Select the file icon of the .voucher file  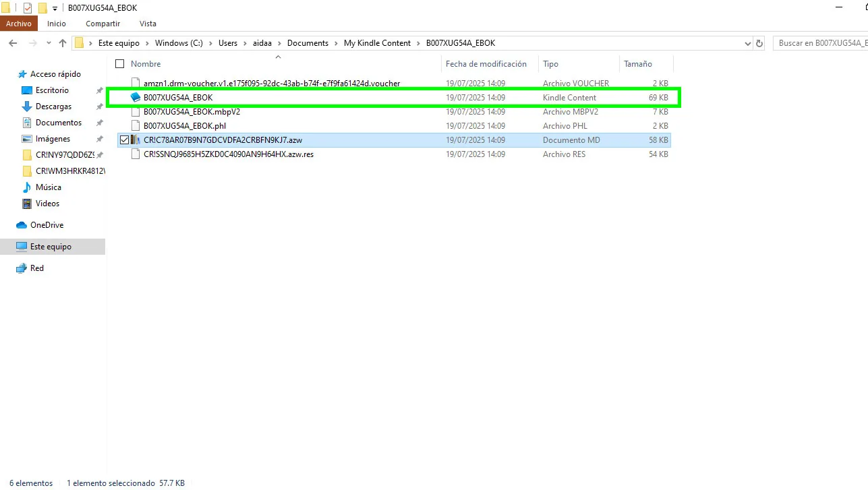coord(136,84)
